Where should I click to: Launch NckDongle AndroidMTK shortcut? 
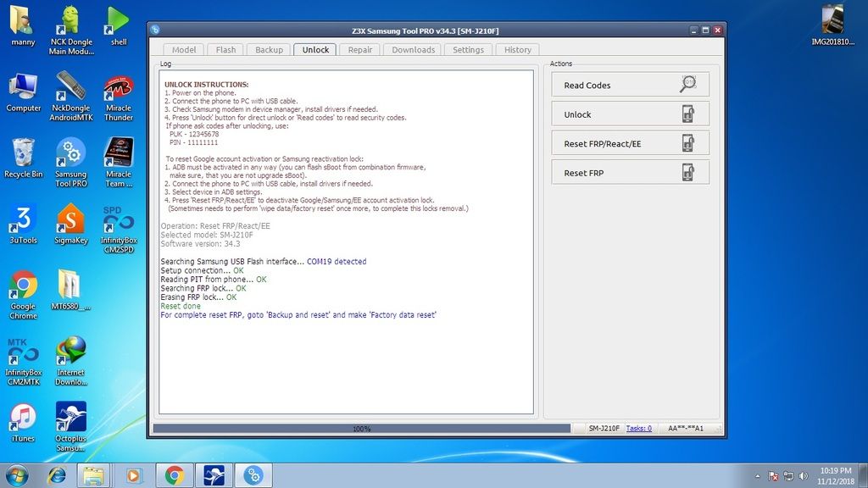(x=71, y=97)
